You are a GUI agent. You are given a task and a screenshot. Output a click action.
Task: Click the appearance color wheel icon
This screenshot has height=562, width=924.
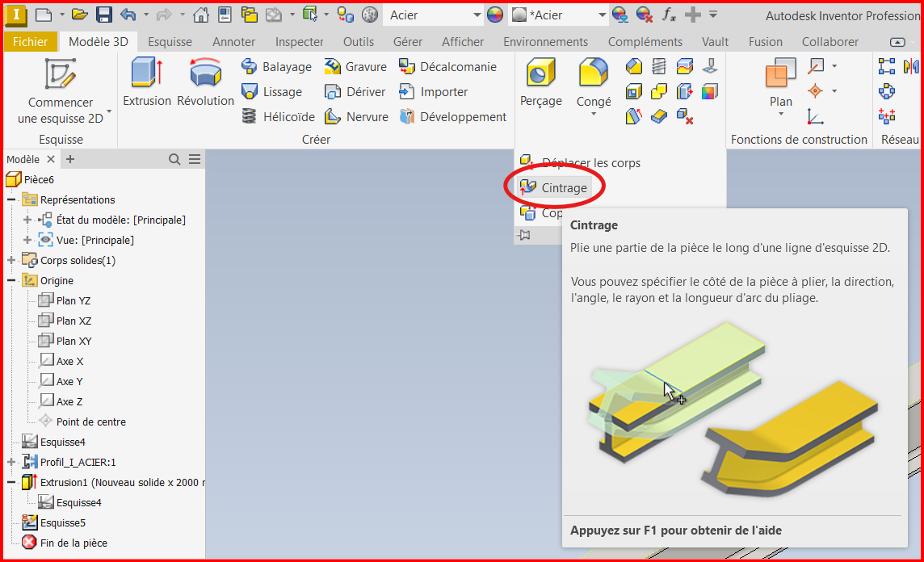[x=494, y=15]
